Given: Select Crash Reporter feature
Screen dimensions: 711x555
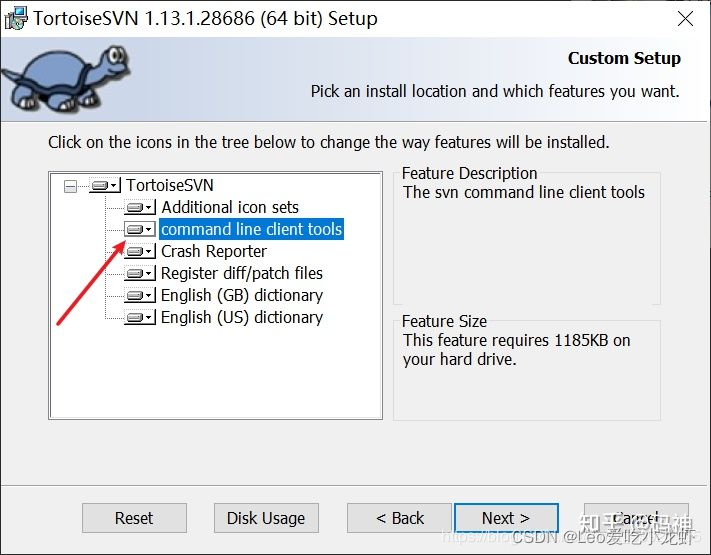Looking at the screenshot, I should (214, 251).
